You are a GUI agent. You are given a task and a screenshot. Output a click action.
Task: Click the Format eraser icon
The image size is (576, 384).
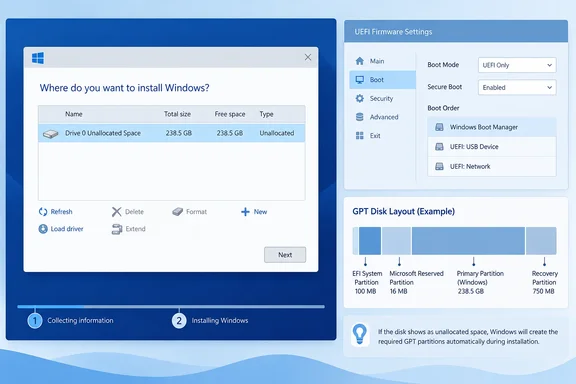pos(177,212)
